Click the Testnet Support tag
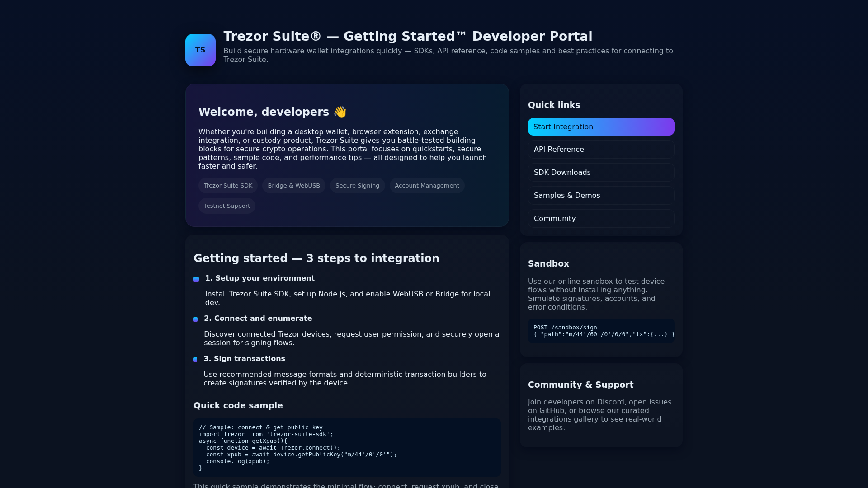The width and height of the screenshot is (868, 488). (x=227, y=206)
